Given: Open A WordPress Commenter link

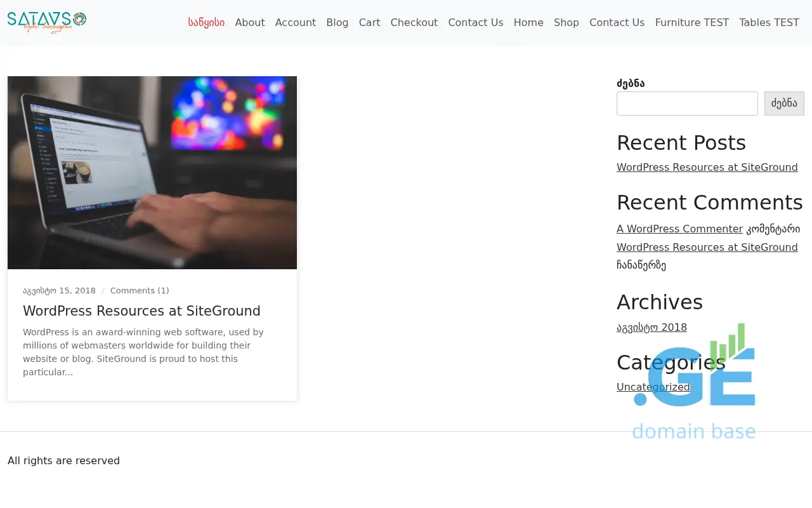Looking at the screenshot, I should [x=679, y=229].
